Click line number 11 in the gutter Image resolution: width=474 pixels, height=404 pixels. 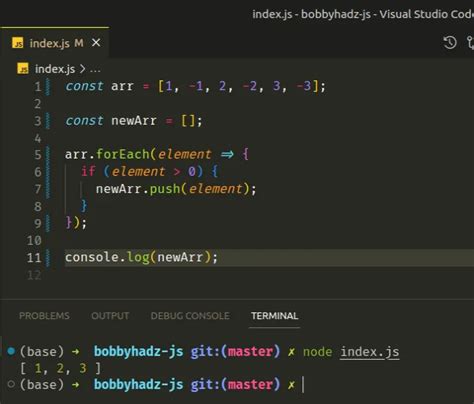tap(34, 258)
